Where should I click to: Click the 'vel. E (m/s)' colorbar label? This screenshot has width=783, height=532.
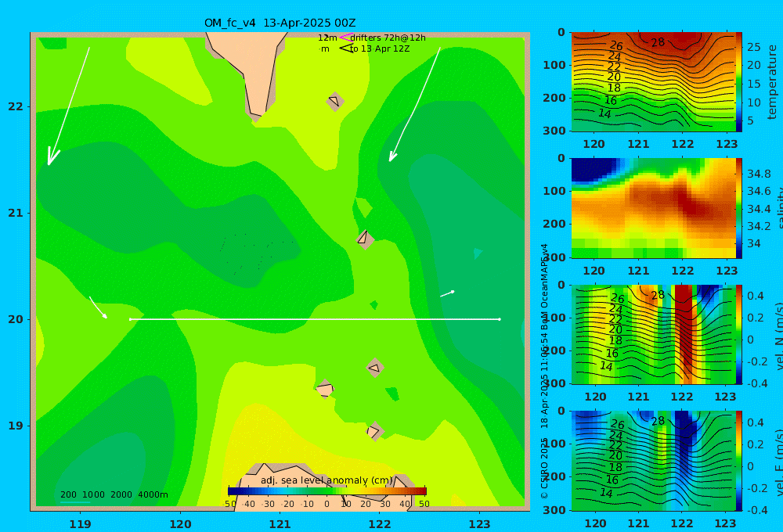click(x=779, y=462)
